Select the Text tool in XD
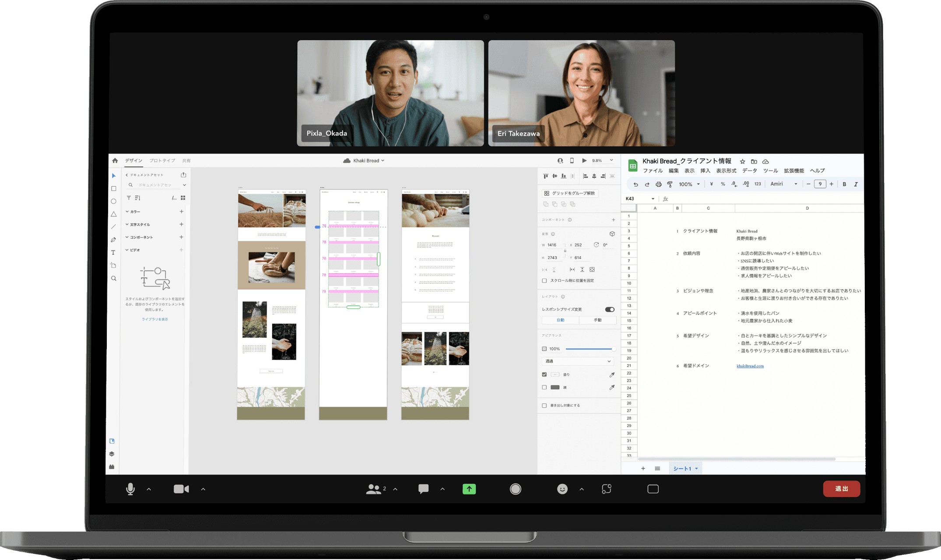Screen dimensions: 941x560 [113, 252]
